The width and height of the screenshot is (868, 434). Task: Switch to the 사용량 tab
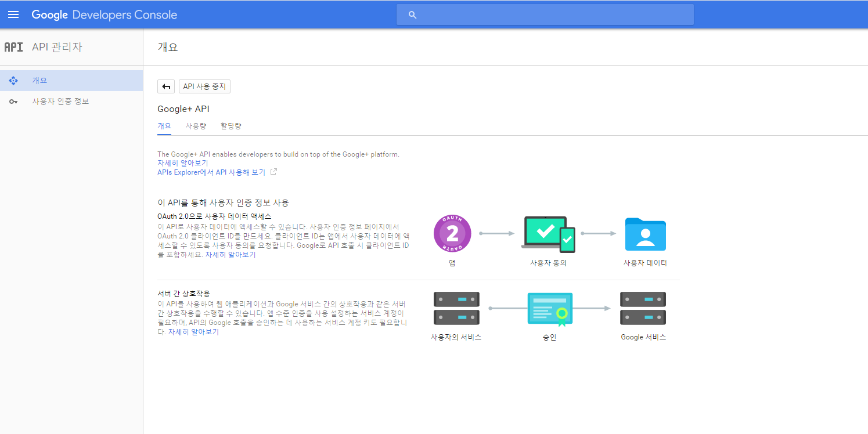coord(196,126)
